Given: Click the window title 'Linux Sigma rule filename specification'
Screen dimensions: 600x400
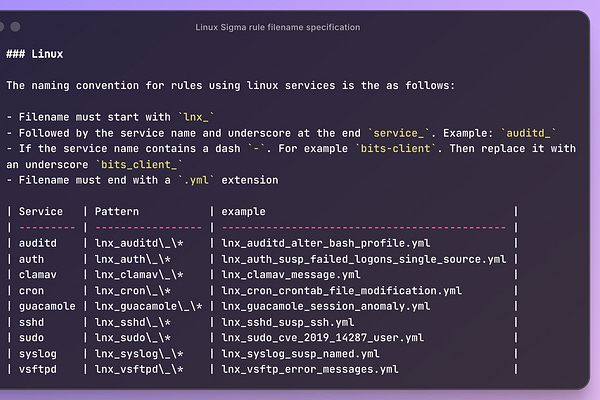Looking at the screenshot, I should 277,27.
